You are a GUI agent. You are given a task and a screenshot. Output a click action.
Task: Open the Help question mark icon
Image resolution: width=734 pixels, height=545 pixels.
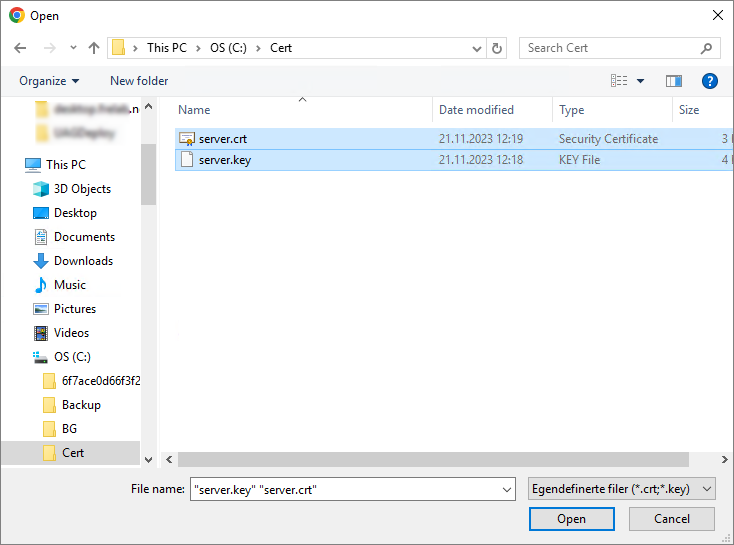pyautogui.click(x=710, y=81)
